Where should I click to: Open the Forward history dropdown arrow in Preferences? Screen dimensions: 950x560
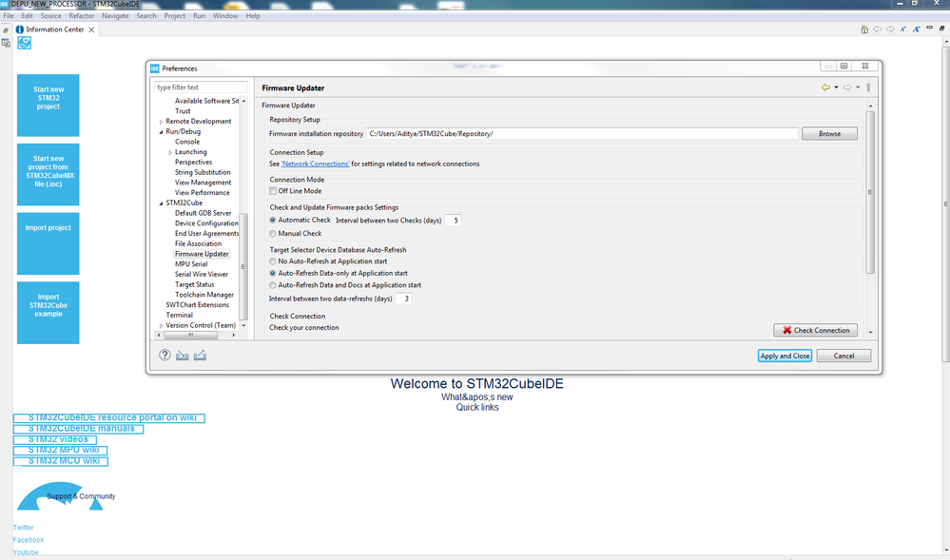click(x=858, y=87)
